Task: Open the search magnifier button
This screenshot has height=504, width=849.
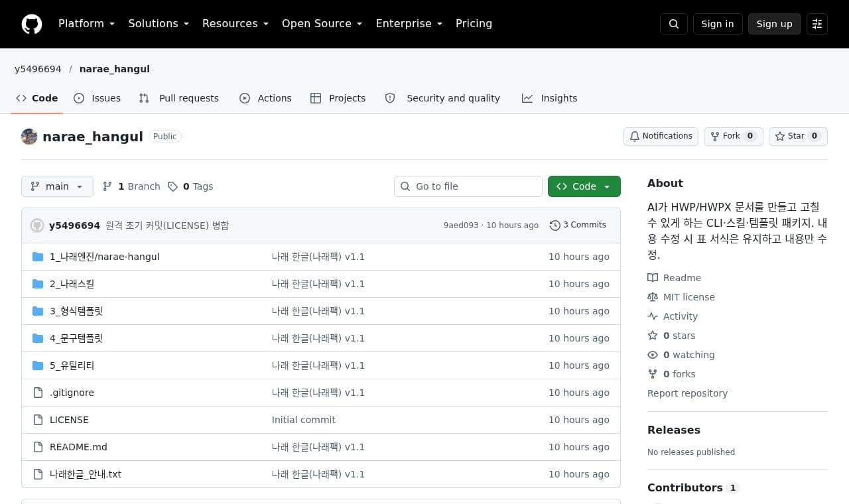Action: [674, 24]
